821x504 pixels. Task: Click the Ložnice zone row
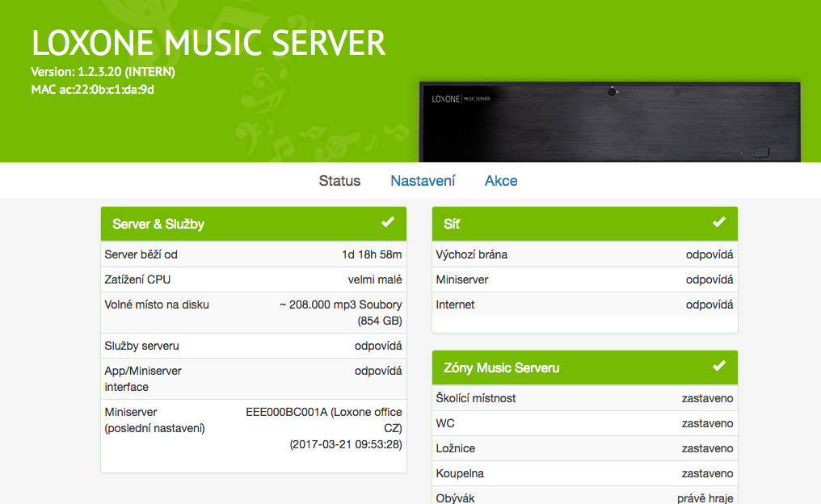(x=582, y=448)
